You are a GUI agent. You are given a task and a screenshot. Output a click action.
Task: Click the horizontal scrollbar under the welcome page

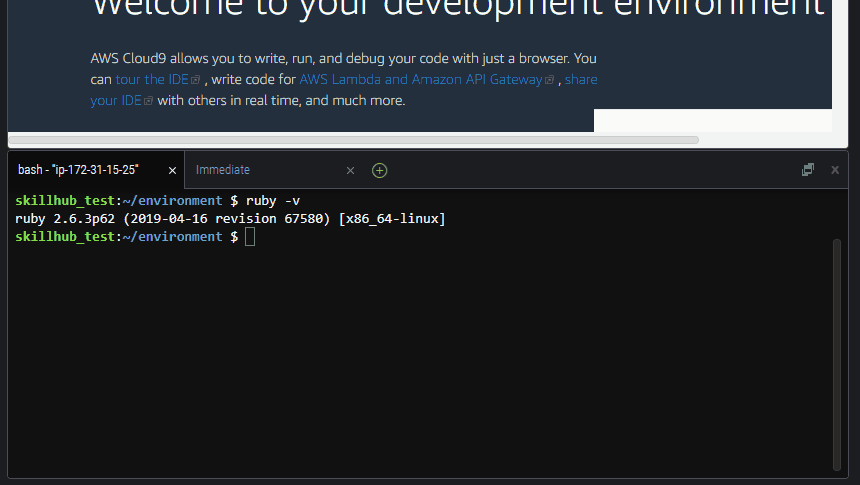(x=354, y=140)
